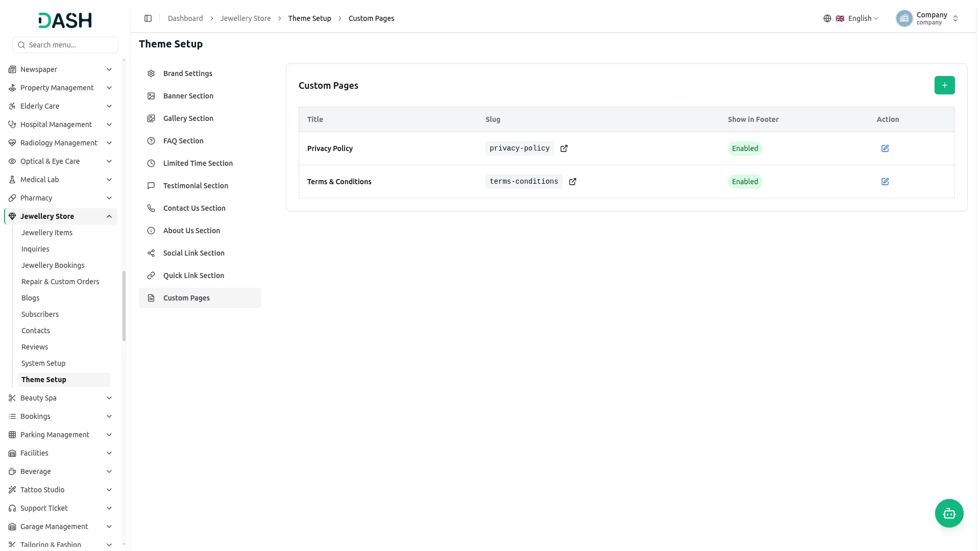This screenshot has width=980, height=551.
Task: Click the company avatar image
Action: coord(904,18)
